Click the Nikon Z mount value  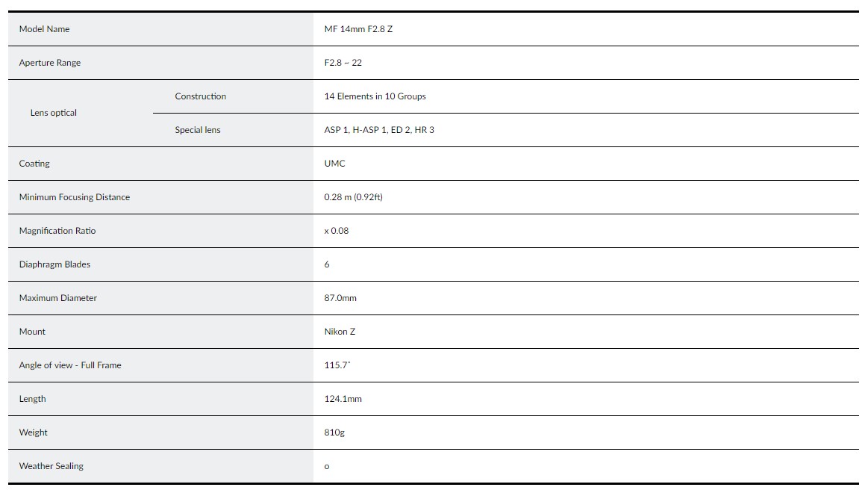pos(340,332)
